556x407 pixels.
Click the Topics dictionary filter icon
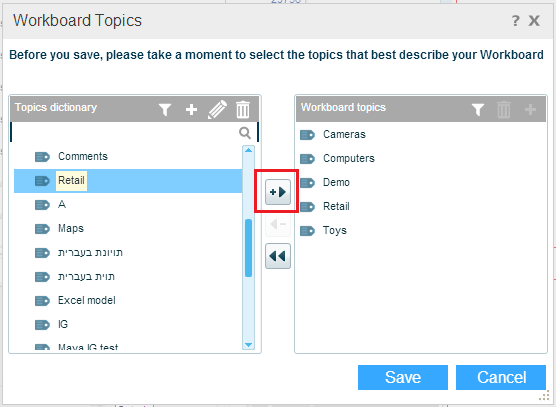[x=165, y=110]
